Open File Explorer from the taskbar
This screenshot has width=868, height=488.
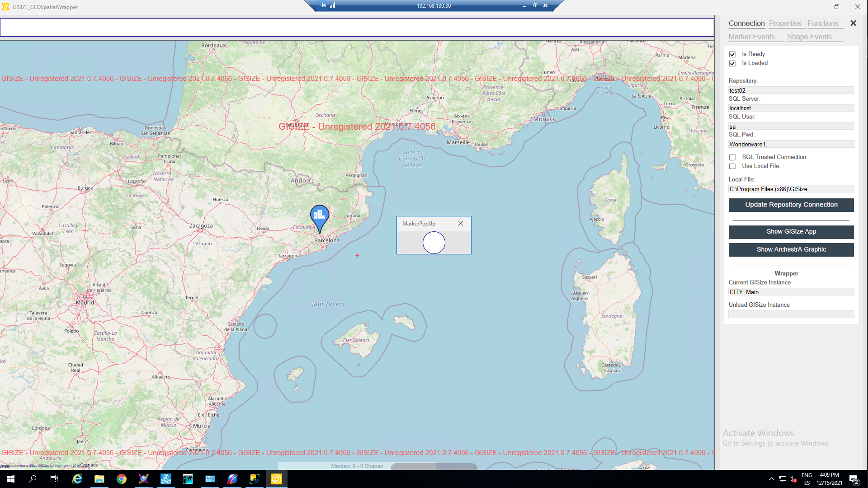pyautogui.click(x=99, y=479)
